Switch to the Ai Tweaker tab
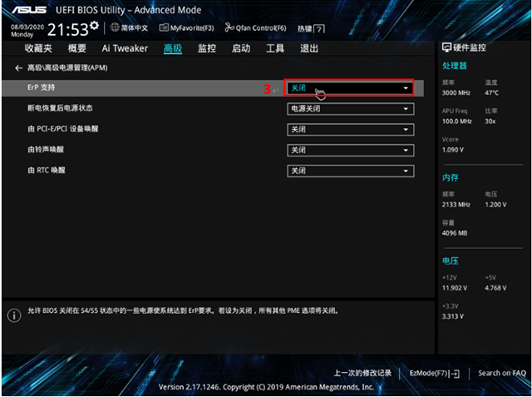Viewport: 532px width, 397px height. pos(125,48)
